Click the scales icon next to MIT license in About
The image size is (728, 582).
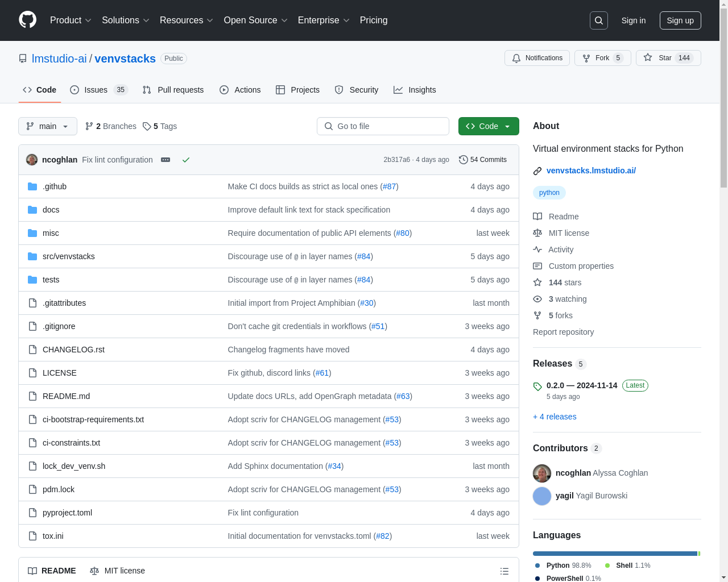pyautogui.click(x=537, y=233)
